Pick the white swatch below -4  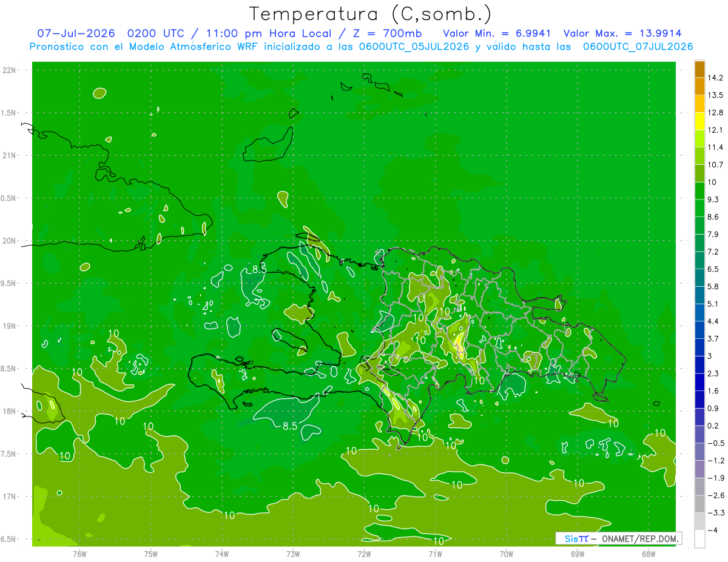[x=699, y=539]
